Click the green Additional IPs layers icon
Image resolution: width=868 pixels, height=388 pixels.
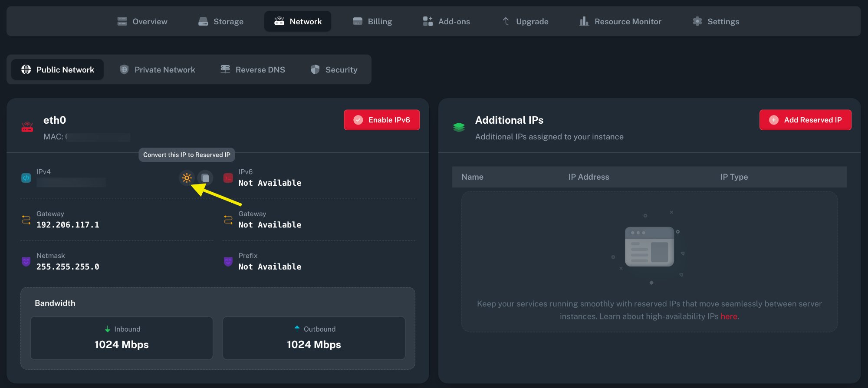click(x=459, y=127)
